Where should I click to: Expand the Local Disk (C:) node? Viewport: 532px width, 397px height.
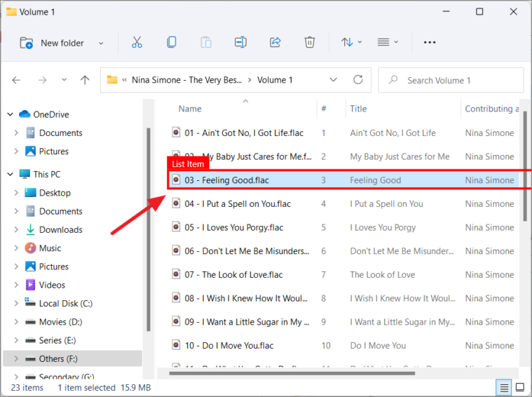[x=16, y=303]
